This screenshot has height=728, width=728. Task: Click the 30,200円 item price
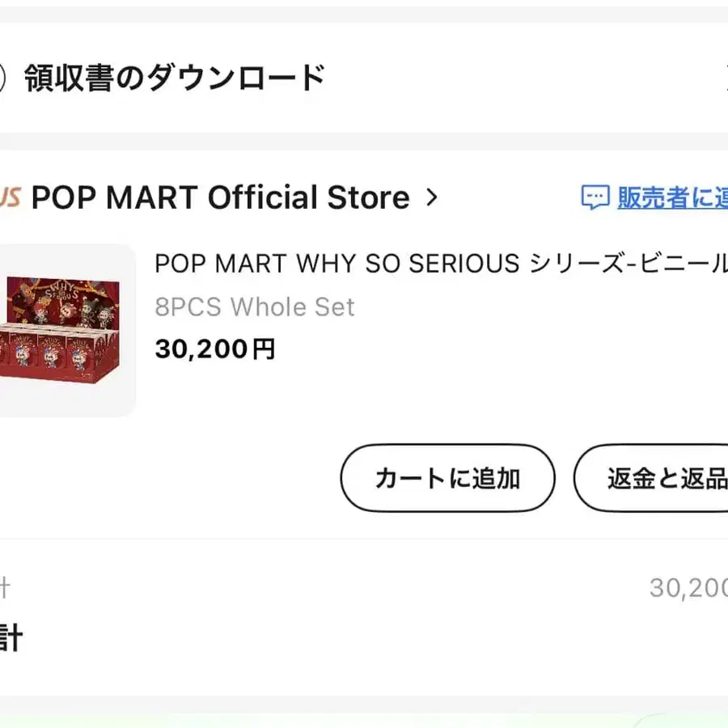pos(215,349)
